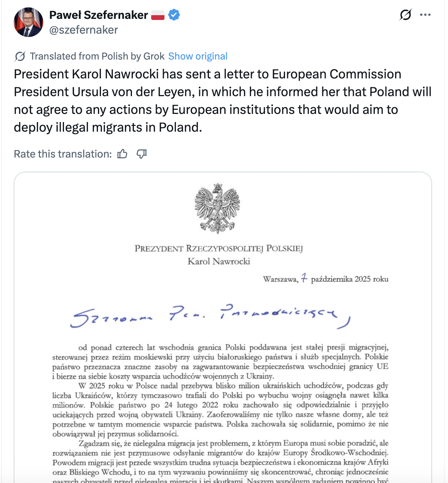Rate the translation with thumbs up
Image resolution: width=448 pixels, height=483 pixels.
[122, 154]
